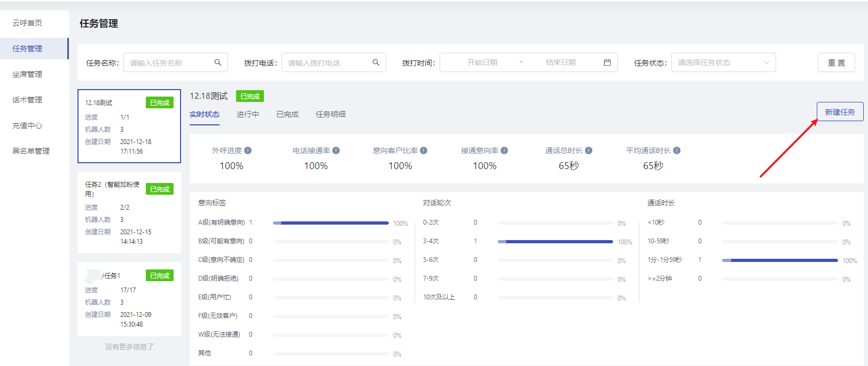
Task: Click info icon beside 接通意向率
Action: 504,150
